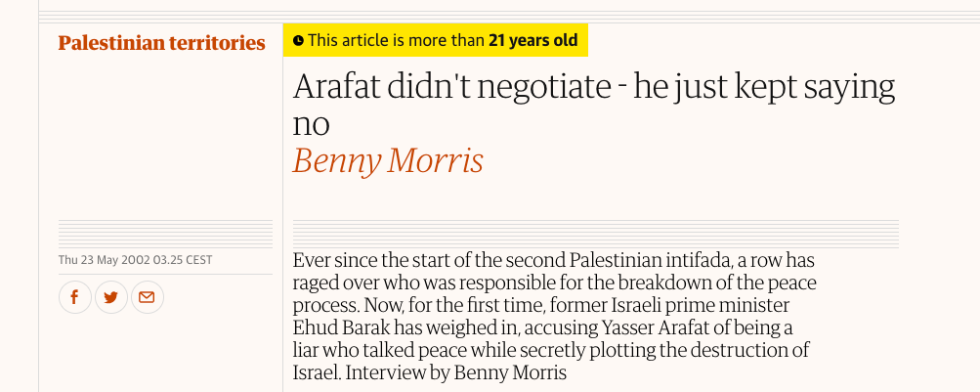Click the word "no" ending the headline

coord(312,124)
